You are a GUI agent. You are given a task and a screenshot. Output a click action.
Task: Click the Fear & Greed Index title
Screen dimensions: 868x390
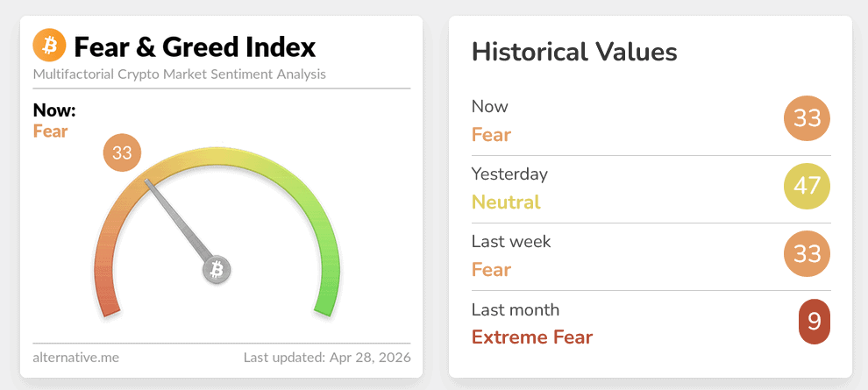(195, 46)
